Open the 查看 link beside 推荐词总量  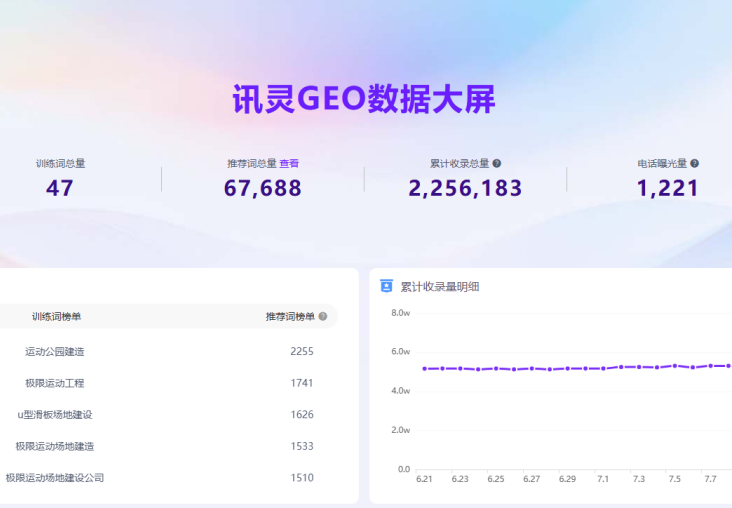pos(289,163)
